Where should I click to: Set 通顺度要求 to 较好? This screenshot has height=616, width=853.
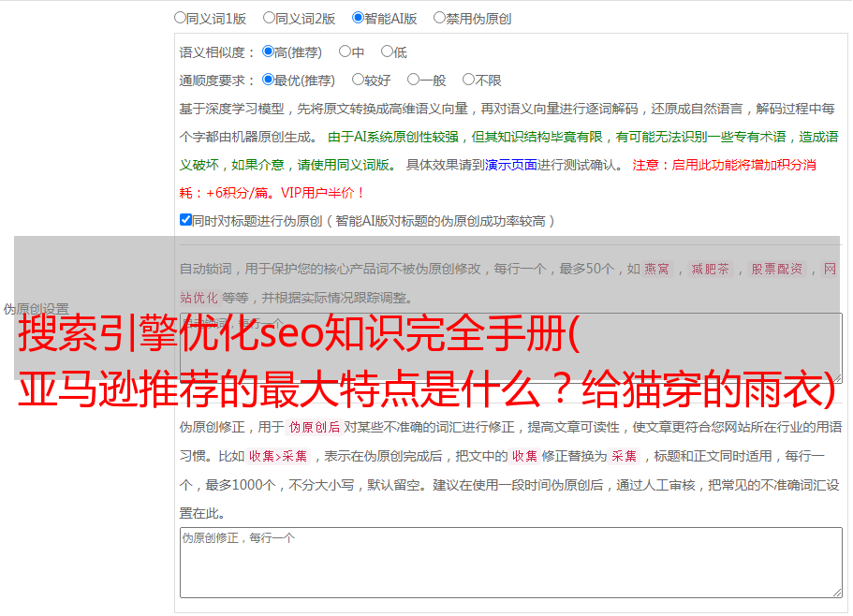coord(358,80)
